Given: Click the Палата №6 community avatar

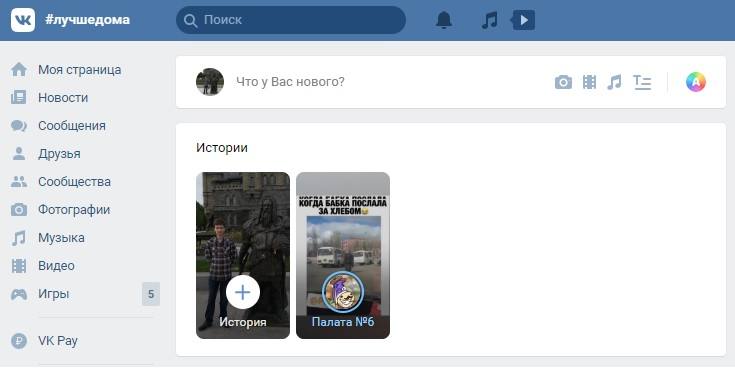Looking at the screenshot, I should click(343, 292).
